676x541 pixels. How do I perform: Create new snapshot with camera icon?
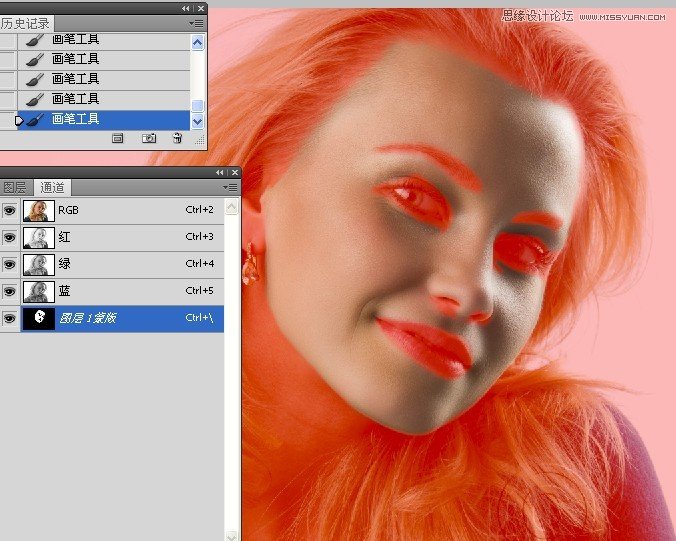pyautogui.click(x=149, y=138)
